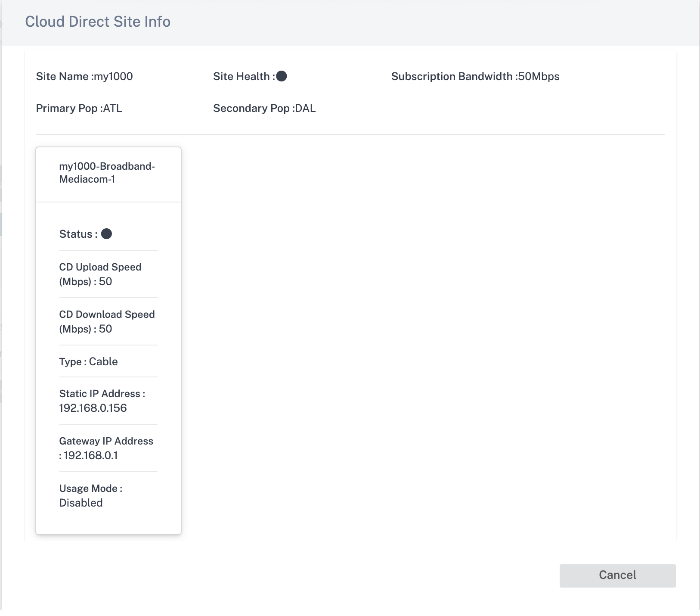
Task: Select Gateway IP Address 192.168.0.1
Action: click(x=106, y=448)
